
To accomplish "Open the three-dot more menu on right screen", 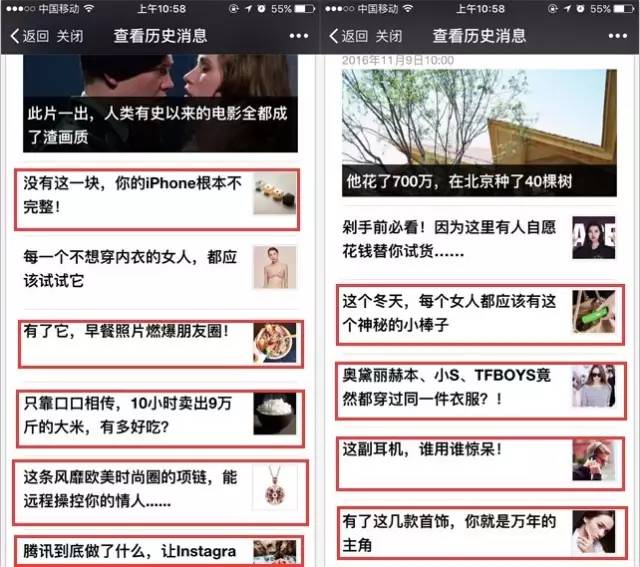I will (x=617, y=36).
